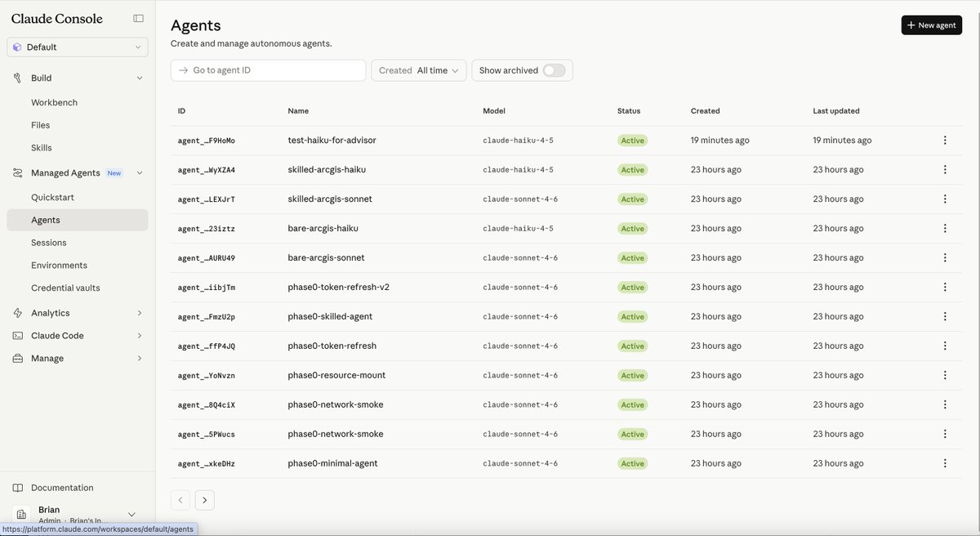The image size is (980, 536).
Task: Expand the Claude Code section chevron
Action: click(139, 336)
